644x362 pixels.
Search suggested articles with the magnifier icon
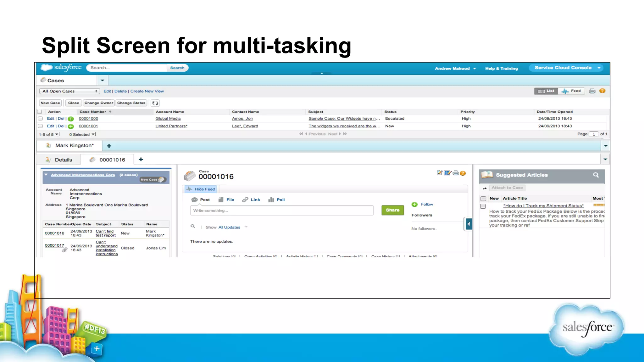(596, 175)
